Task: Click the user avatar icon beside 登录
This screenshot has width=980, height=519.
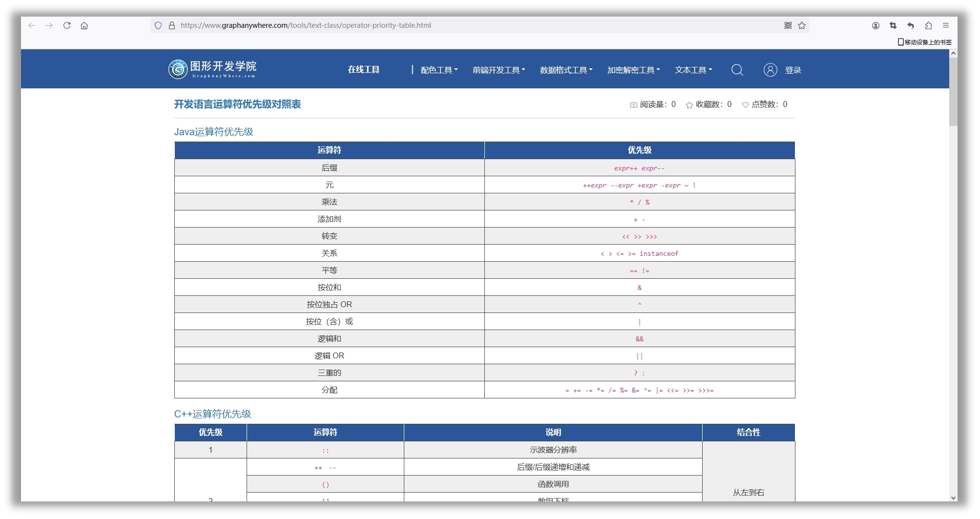Action: tap(771, 70)
